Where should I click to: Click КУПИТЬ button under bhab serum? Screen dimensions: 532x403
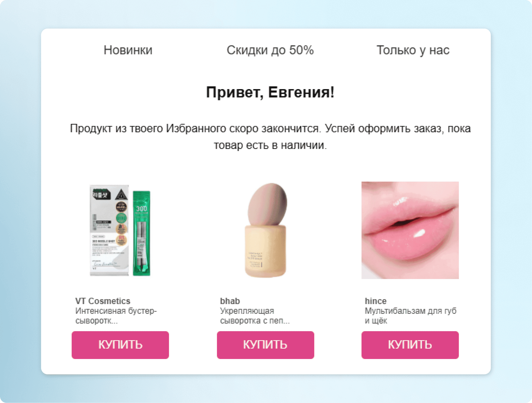pos(266,345)
